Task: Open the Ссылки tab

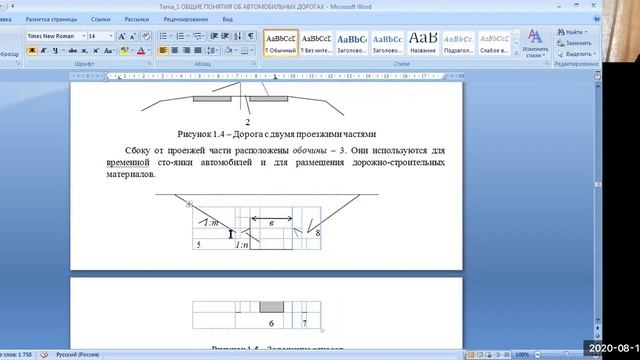Action: click(100, 19)
